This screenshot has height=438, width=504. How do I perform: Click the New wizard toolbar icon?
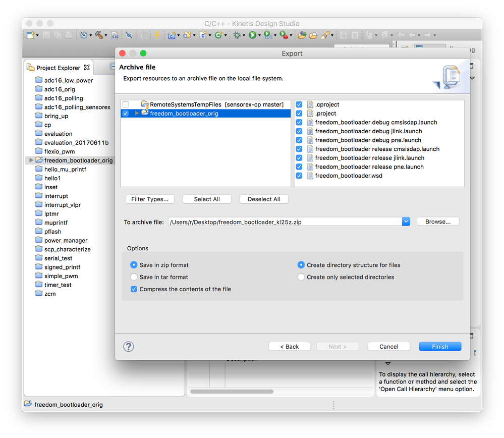(x=31, y=35)
